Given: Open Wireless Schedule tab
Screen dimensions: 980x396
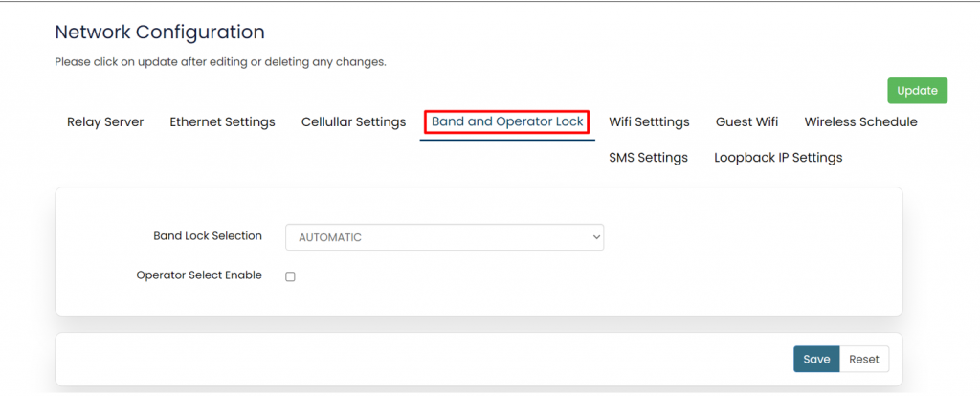Looking at the screenshot, I should click(x=860, y=121).
